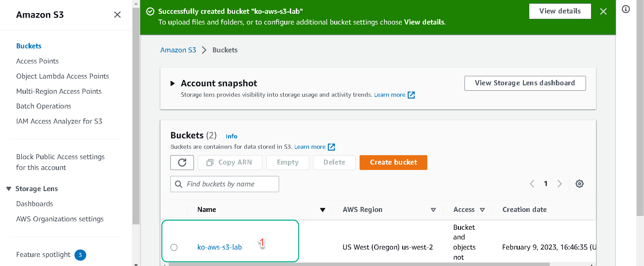Focus the Find buckets by name field
The width and height of the screenshot is (644, 266).
225,184
